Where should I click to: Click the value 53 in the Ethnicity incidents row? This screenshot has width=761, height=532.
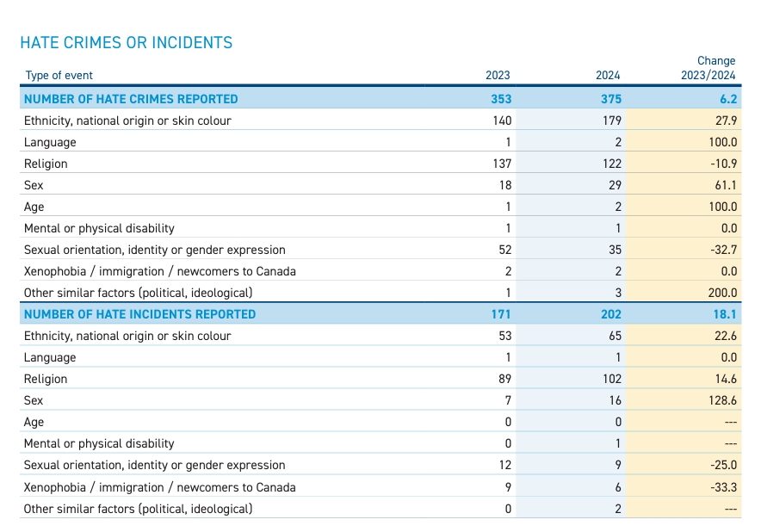point(505,336)
